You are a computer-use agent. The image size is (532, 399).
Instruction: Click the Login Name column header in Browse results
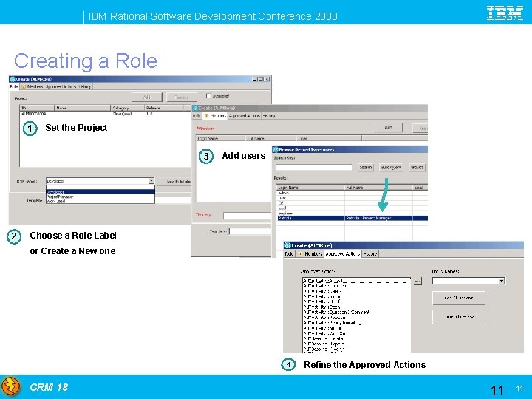310,187
